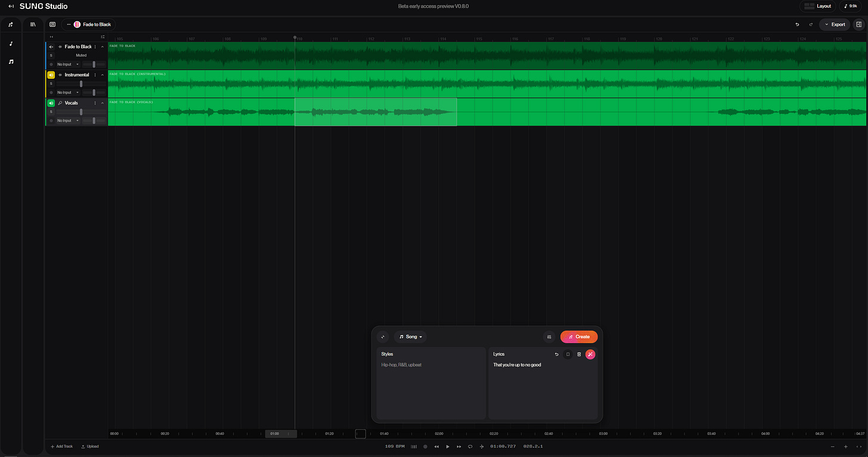
Task: Open the create-music sparkle note sidebar icon
Action: click(x=11, y=24)
